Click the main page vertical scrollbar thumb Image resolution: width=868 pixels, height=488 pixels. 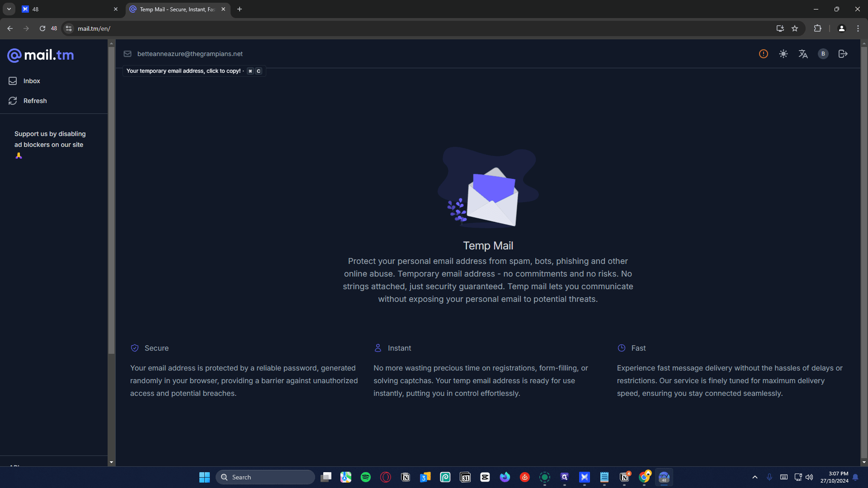pyautogui.click(x=864, y=253)
